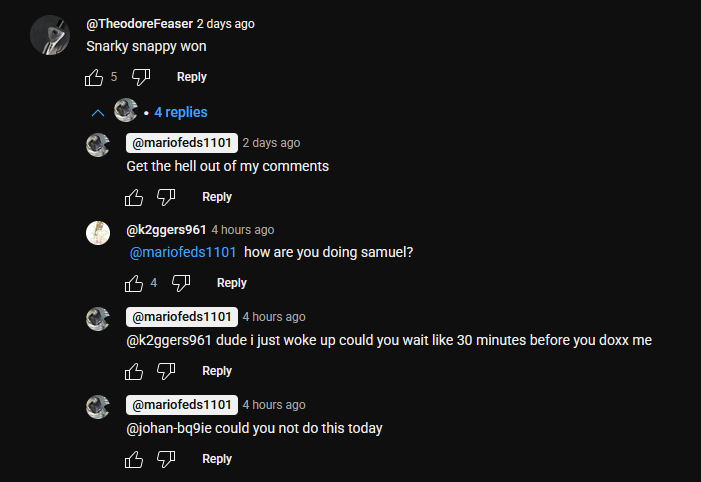Dislike the "how are you doing samuel" reply

point(181,283)
